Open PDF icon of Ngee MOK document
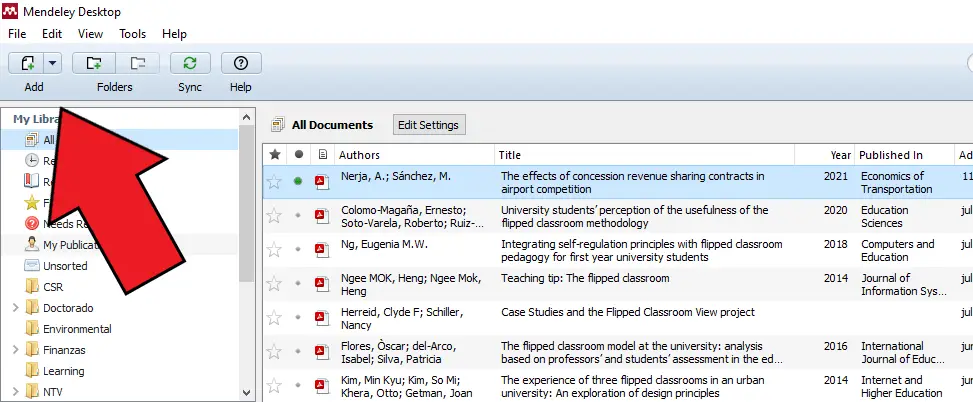Viewport: 973px width, 402px height. pyautogui.click(x=322, y=284)
